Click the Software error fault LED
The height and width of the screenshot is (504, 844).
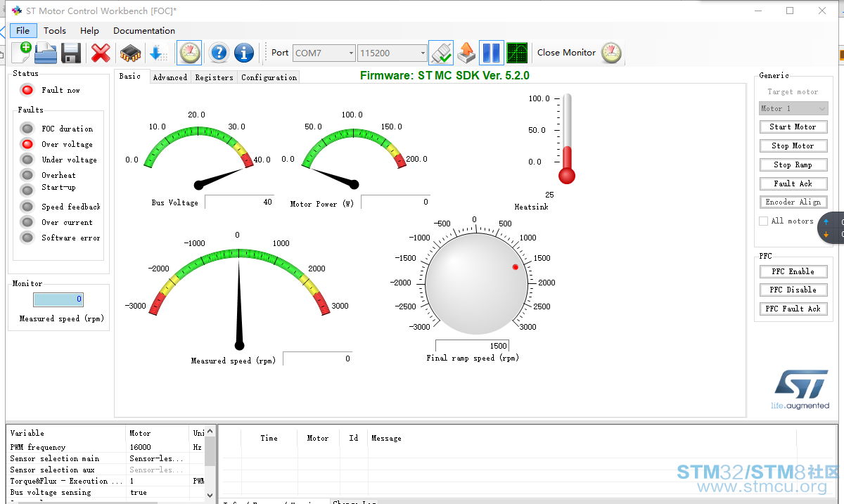(27, 238)
